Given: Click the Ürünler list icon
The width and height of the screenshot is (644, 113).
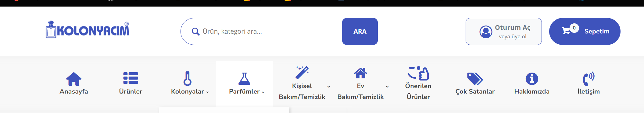Looking at the screenshot, I should click(x=131, y=78).
